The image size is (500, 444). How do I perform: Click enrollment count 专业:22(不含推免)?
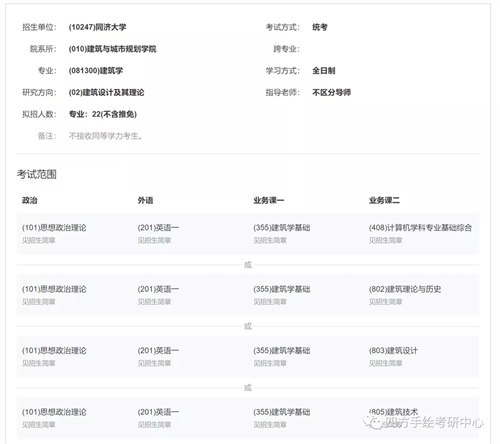click(x=103, y=114)
